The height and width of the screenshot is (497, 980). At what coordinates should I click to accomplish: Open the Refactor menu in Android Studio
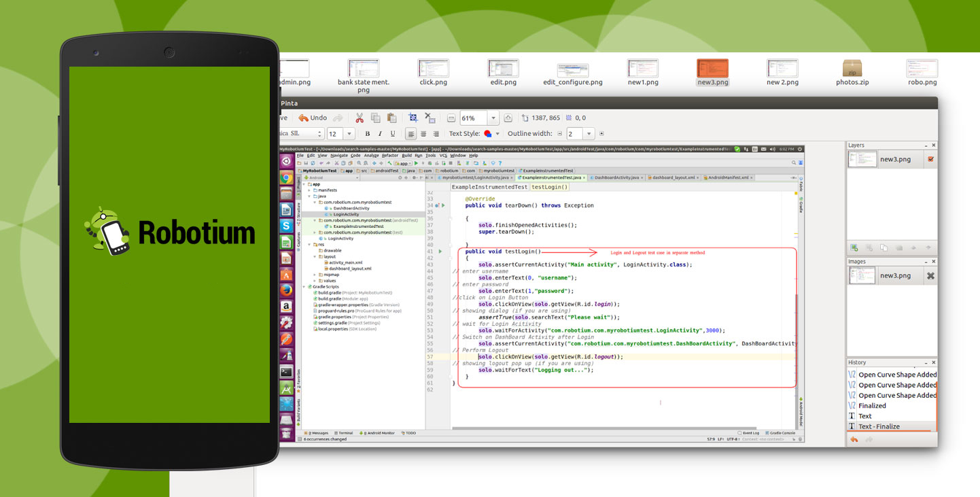tap(390, 155)
